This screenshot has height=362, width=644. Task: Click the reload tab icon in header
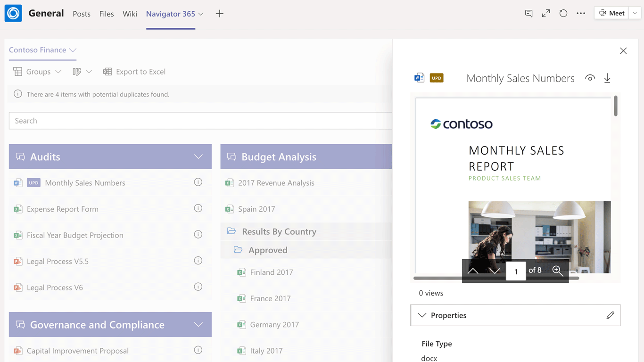tap(563, 14)
